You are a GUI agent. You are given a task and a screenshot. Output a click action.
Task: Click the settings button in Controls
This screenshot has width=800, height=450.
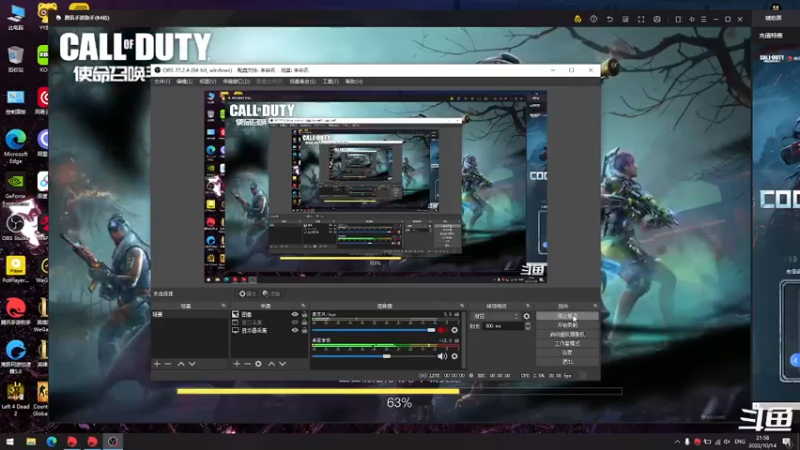pos(567,353)
